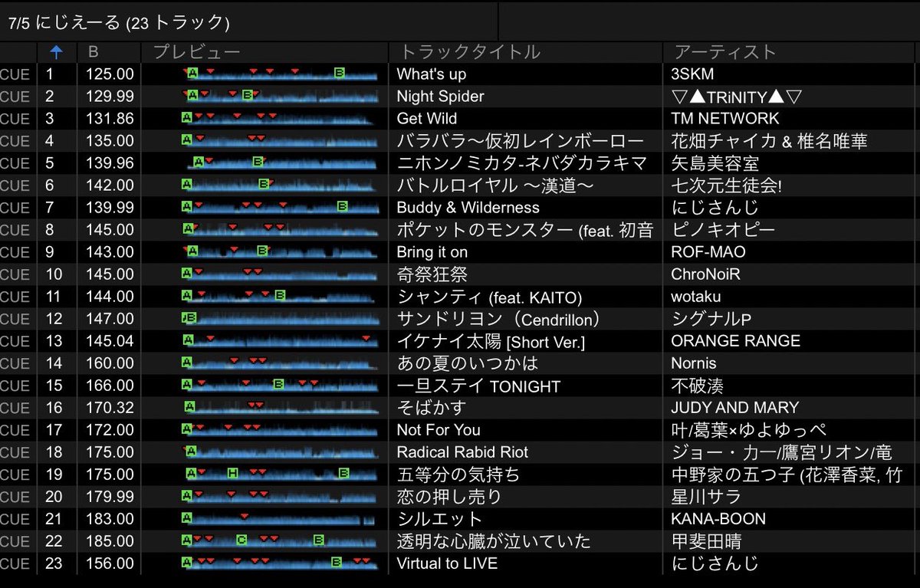Select track title あの夏のいつかは
The height and width of the screenshot is (588, 920).
point(468,363)
